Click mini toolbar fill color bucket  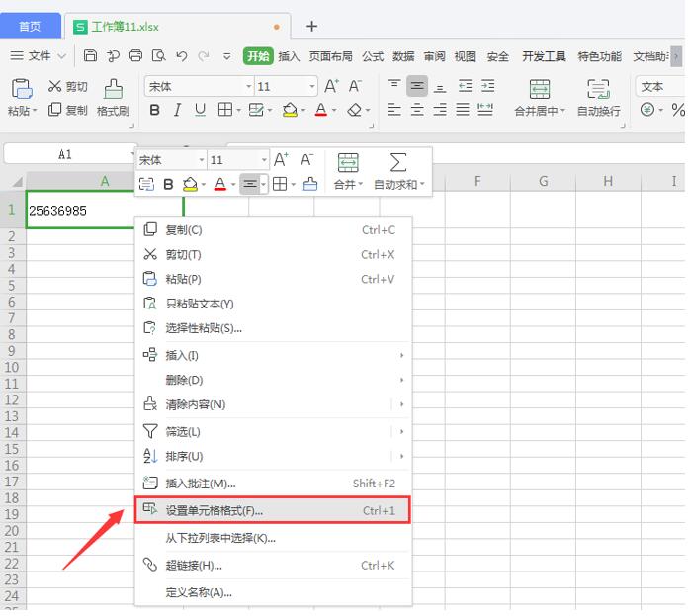[190, 185]
